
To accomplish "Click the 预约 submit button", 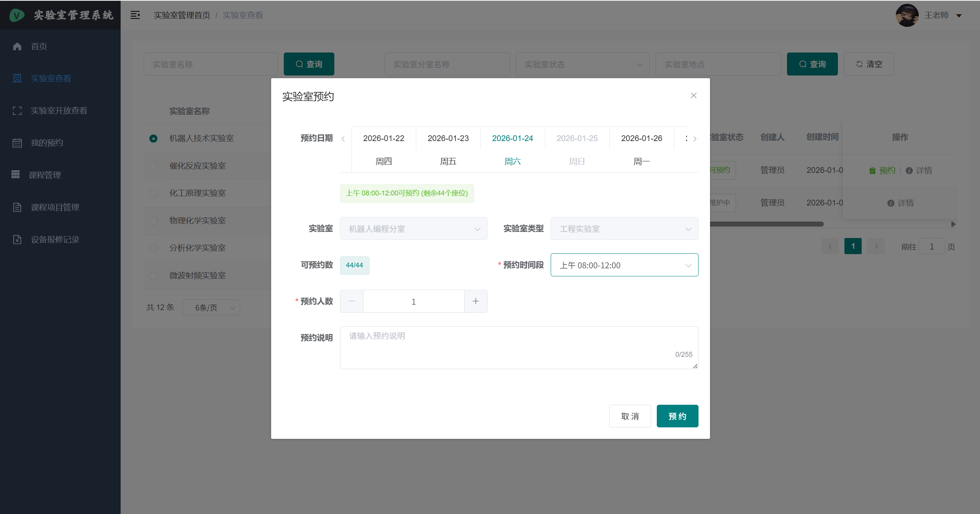I will [x=677, y=416].
